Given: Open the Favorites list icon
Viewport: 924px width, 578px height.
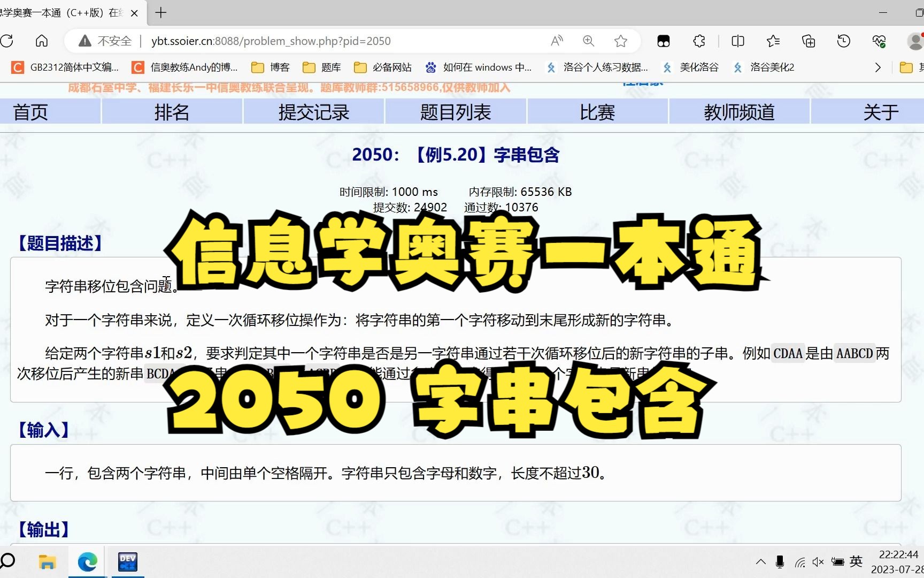Looking at the screenshot, I should pos(773,41).
